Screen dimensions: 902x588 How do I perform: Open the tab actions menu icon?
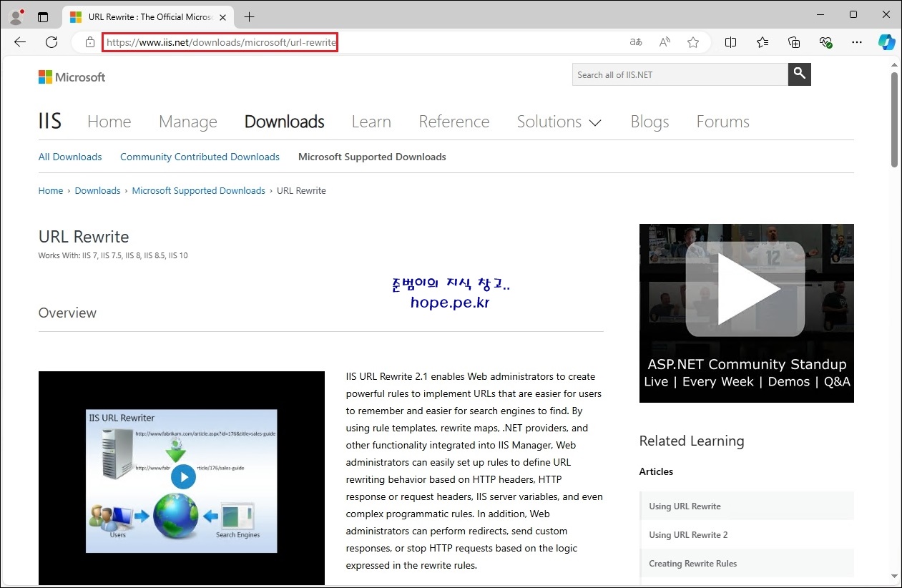(43, 16)
